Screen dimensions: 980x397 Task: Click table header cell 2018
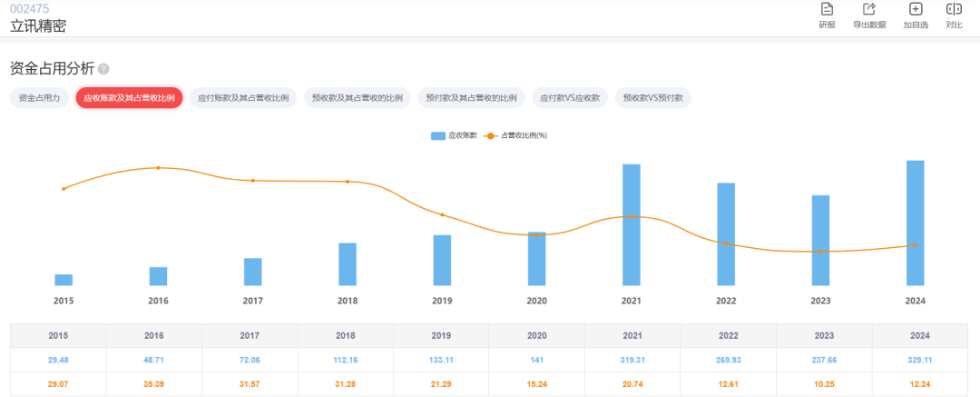pos(346,335)
